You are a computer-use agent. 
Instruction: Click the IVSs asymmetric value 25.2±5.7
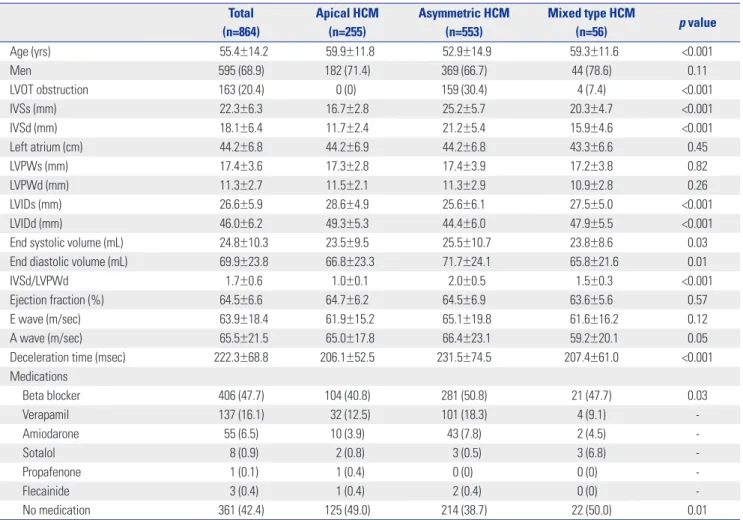[463, 109]
